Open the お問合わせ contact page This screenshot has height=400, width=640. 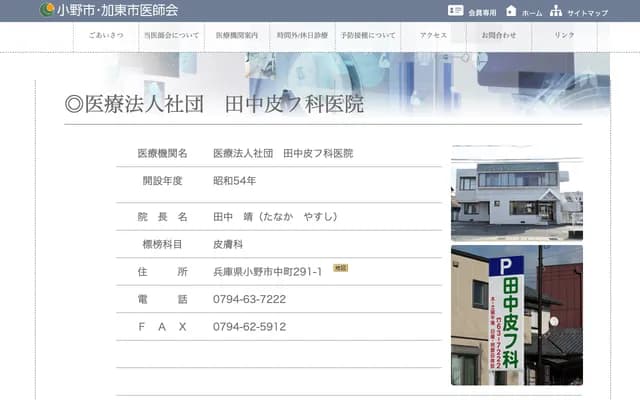[x=498, y=35]
